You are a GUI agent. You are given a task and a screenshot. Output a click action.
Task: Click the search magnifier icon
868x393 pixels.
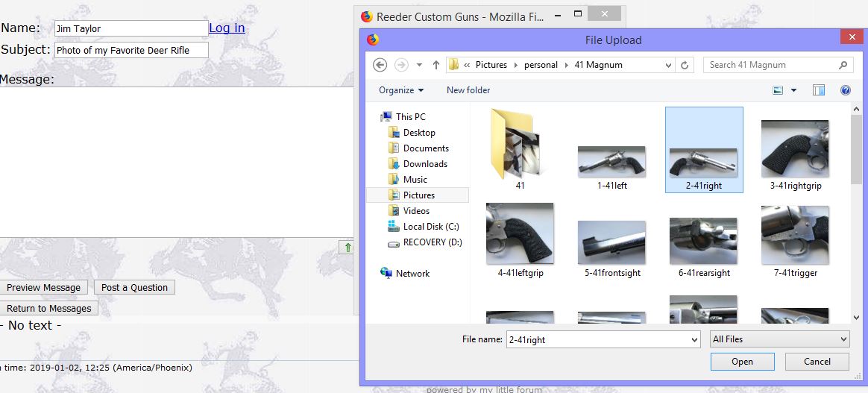[843, 65]
